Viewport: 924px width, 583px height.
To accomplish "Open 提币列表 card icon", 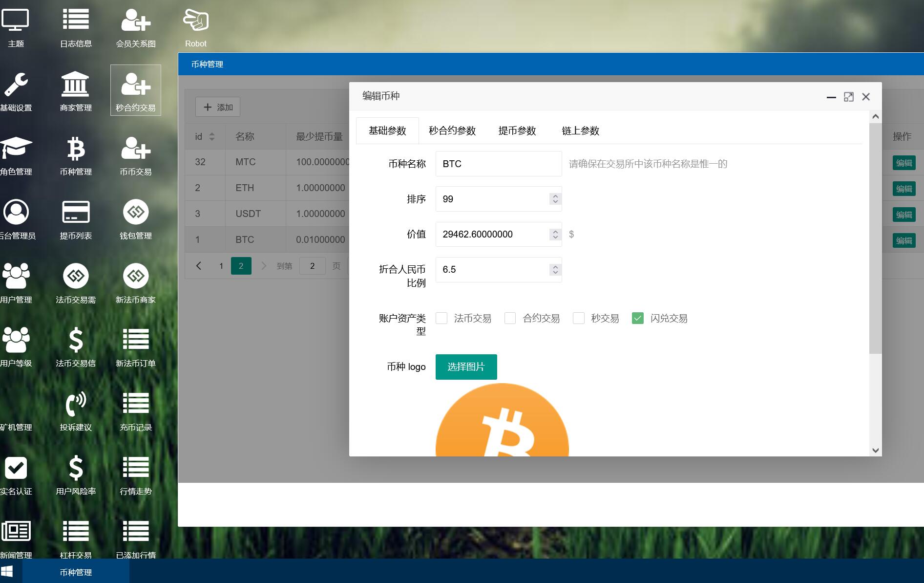I will [x=76, y=220].
